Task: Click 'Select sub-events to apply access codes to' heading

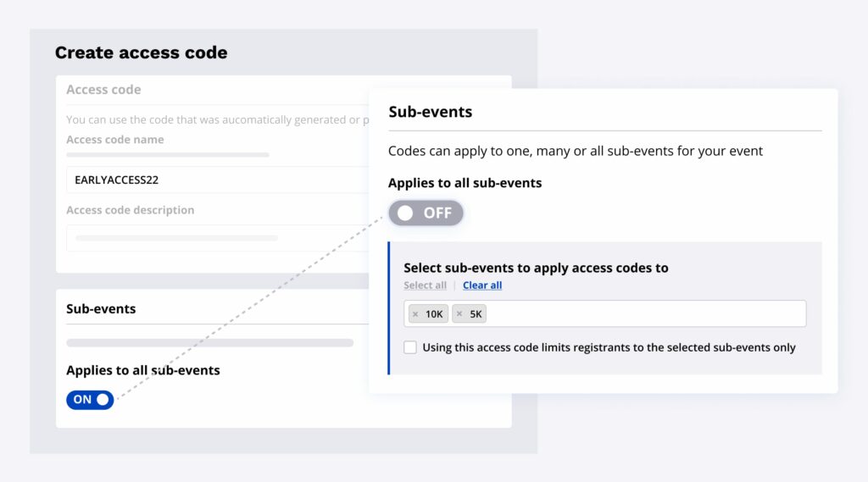Action: [536, 268]
